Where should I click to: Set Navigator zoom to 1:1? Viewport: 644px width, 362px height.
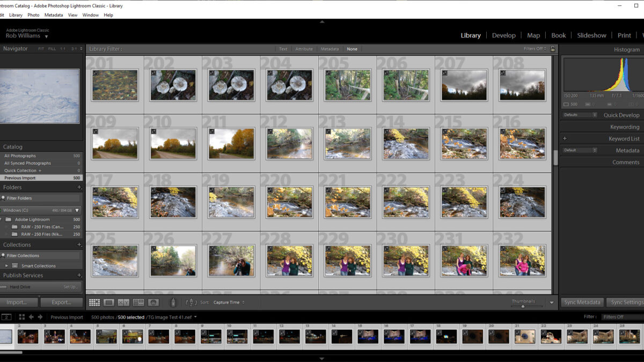(x=63, y=49)
